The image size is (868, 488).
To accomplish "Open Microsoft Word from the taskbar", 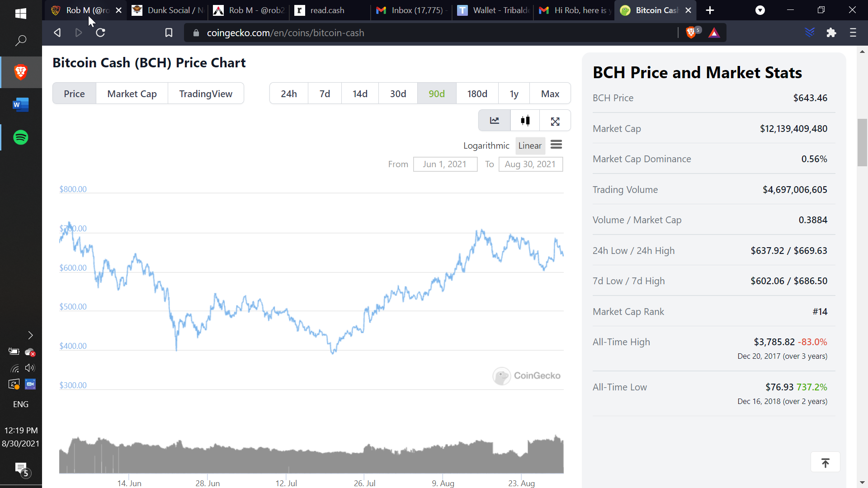I will click(x=21, y=105).
